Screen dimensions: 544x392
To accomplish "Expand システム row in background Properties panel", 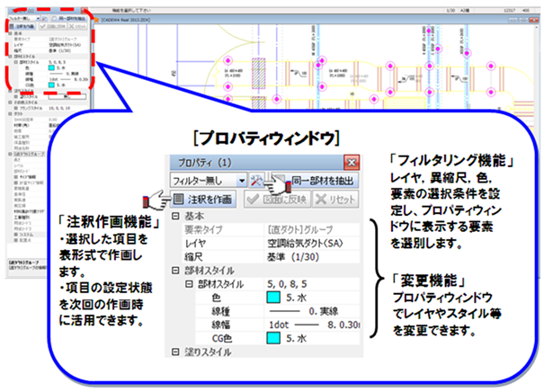I will [x=15, y=235].
